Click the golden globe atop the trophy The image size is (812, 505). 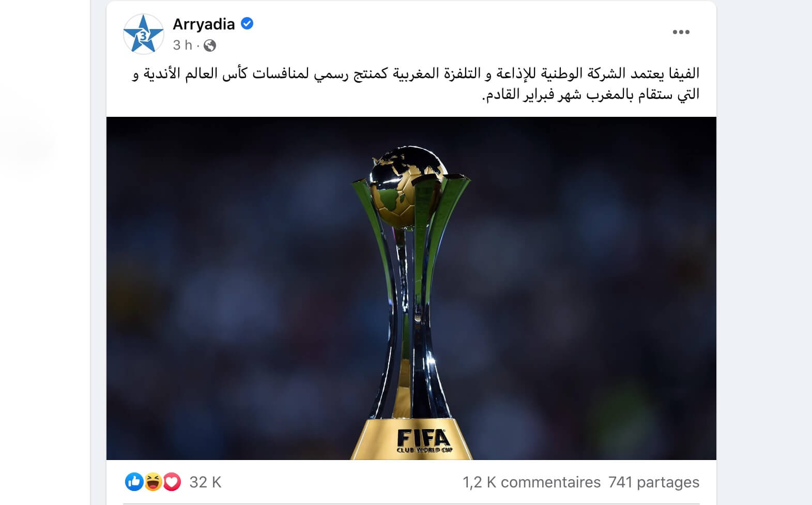[x=408, y=185]
